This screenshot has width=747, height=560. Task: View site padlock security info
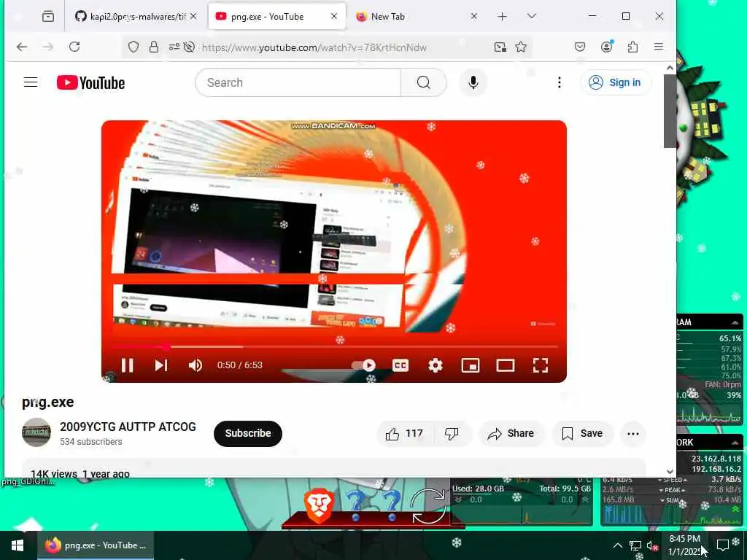pos(153,47)
